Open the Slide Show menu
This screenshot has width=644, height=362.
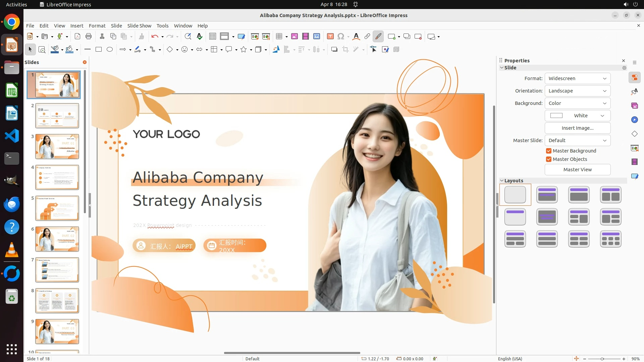(x=139, y=26)
